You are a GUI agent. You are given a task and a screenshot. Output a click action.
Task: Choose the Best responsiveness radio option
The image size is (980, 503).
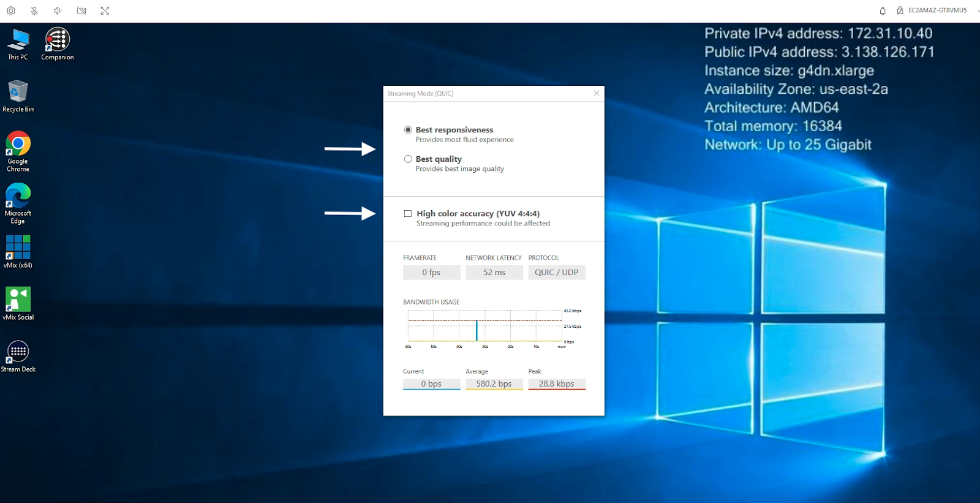(x=408, y=130)
